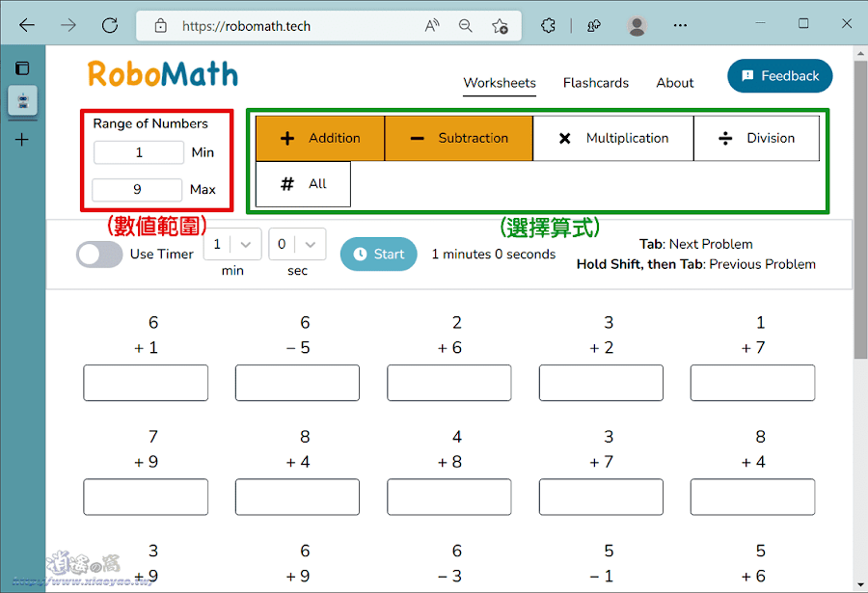Go back to the previous page
This screenshot has width=868, height=593.
point(27,25)
